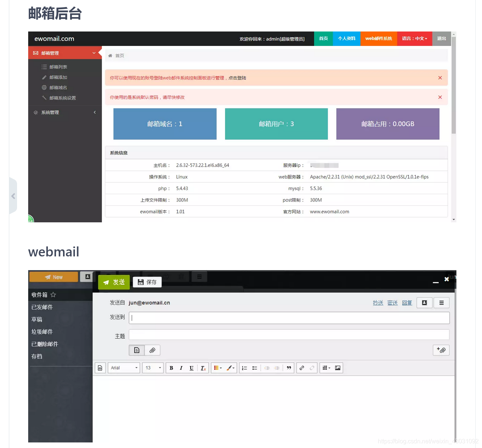Insert a hyperlink in the email body

[302, 368]
